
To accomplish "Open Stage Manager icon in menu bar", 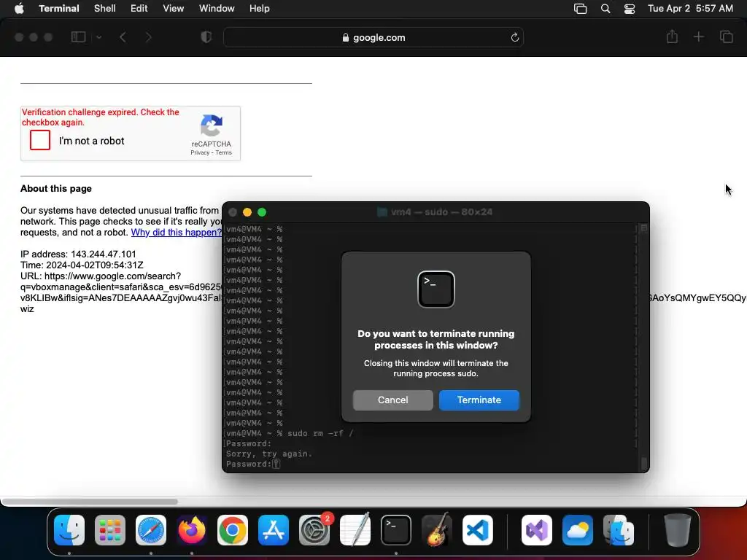I will [580, 9].
